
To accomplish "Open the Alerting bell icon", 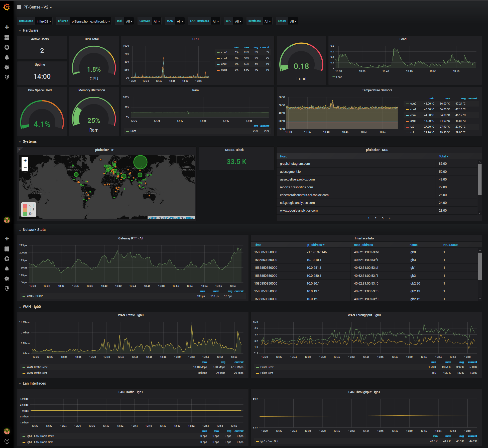I will point(7,57).
